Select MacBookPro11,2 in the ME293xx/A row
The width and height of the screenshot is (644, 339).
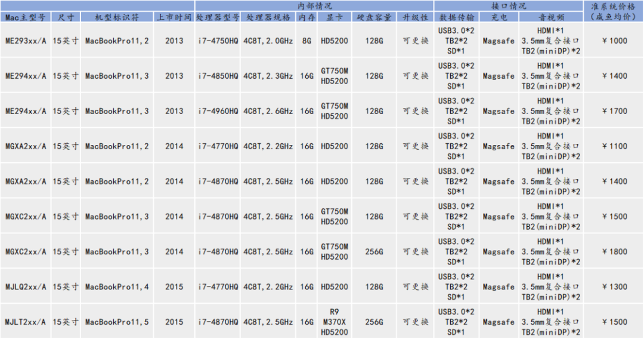click(x=117, y=41)
